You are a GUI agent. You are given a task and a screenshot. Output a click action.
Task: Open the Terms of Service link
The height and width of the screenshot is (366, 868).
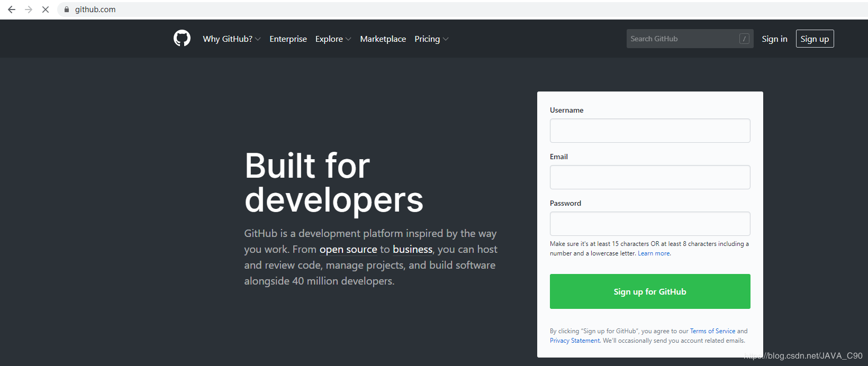coord(712,331)
